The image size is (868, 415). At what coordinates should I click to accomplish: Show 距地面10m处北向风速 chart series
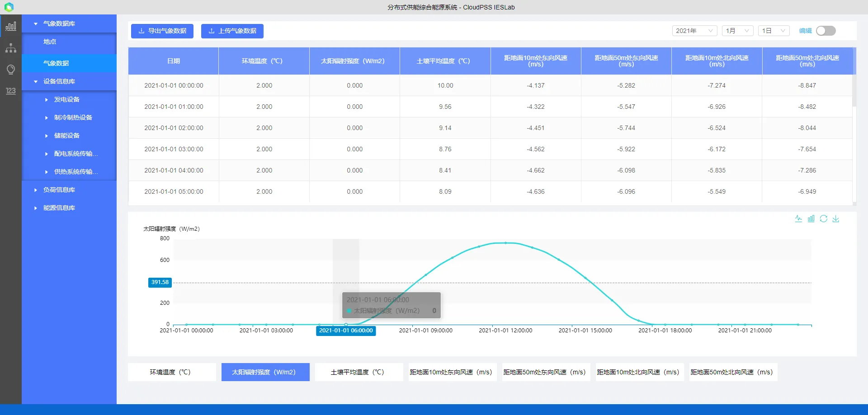640,372
